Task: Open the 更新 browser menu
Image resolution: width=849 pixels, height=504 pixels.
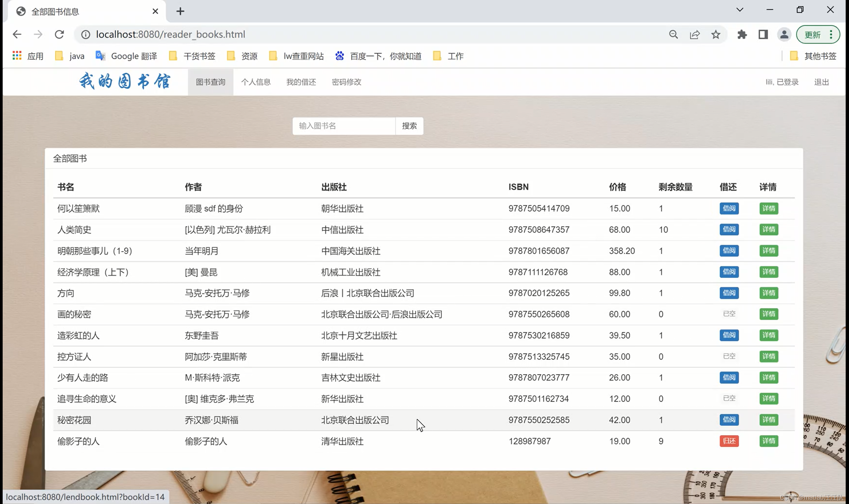Action: pyautogui.click(x=818, y=34)
